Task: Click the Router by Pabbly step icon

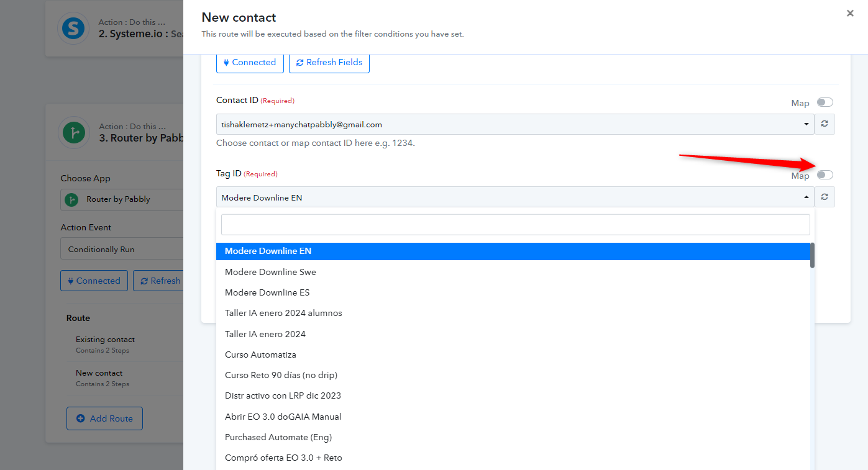Action: coord(74,132)
